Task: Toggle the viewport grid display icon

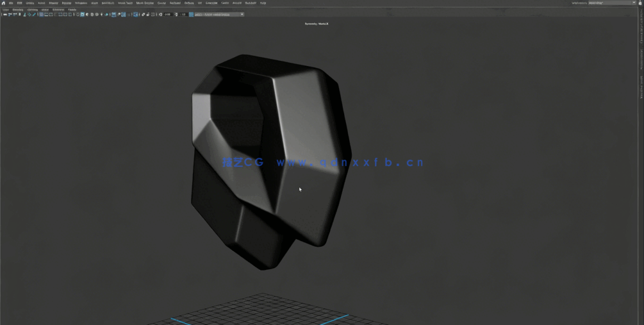Action: tap(41, 14)
